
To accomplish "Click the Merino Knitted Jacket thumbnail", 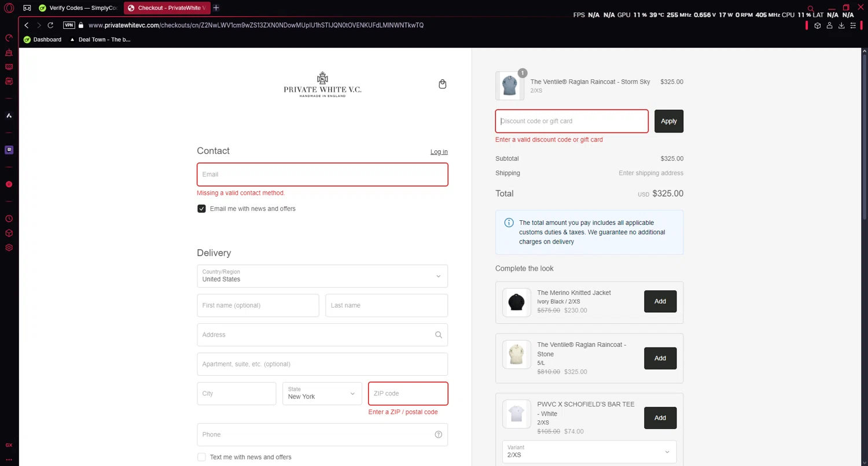I will click(516, 302).
